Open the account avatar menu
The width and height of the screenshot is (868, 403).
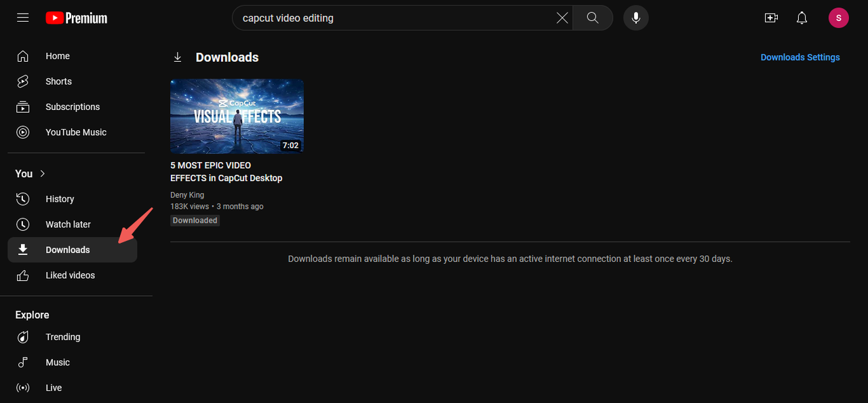pyautogui.click(x=839, y=18)
